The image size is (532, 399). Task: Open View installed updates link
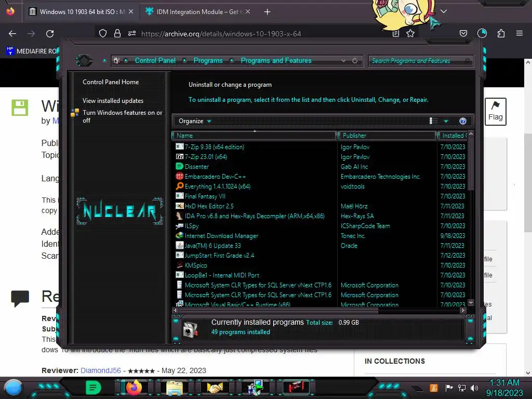click(113, 101)
